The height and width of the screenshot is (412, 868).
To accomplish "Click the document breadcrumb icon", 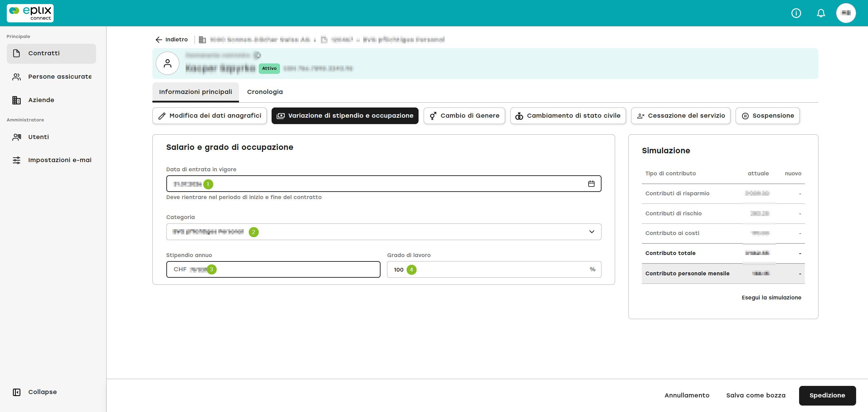I will coord(324,40).
